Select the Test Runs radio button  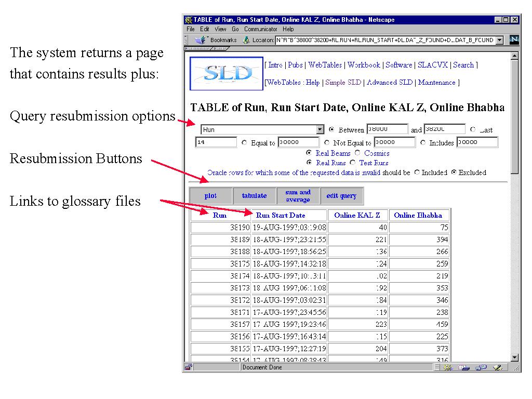click(x=353, y=163)
